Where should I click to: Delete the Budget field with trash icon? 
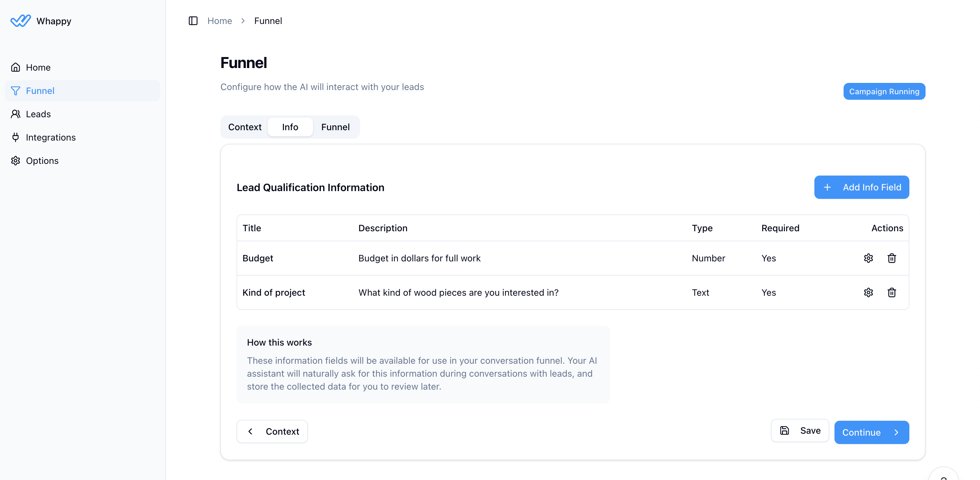click(892, 258)
